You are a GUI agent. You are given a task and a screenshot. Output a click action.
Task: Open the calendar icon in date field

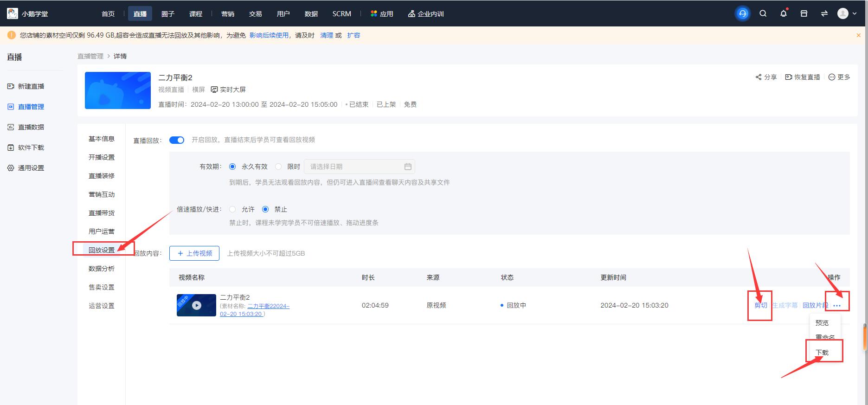pos(408,167)
